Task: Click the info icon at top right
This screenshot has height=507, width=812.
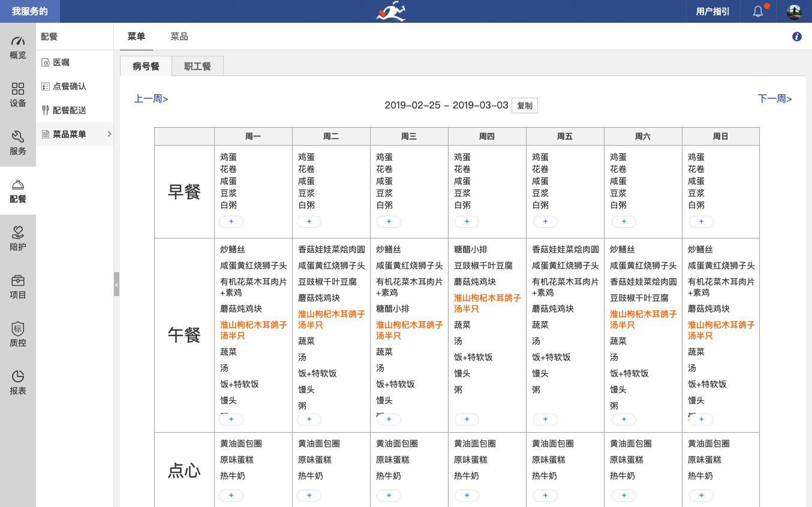Action: (x=797, y=37)
